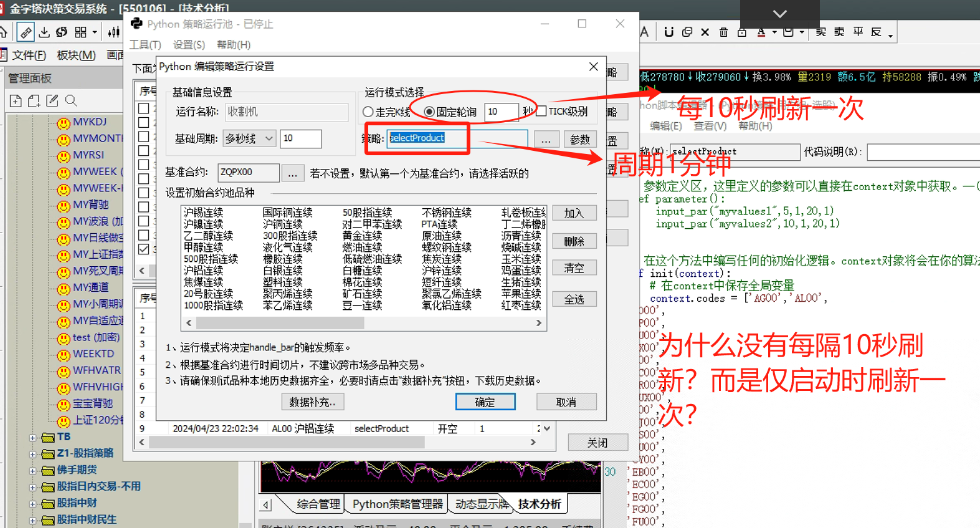Screen dimensions: 980x528
Task: Click the contract list horizontal scrollbar
Action: pos(364,323)
